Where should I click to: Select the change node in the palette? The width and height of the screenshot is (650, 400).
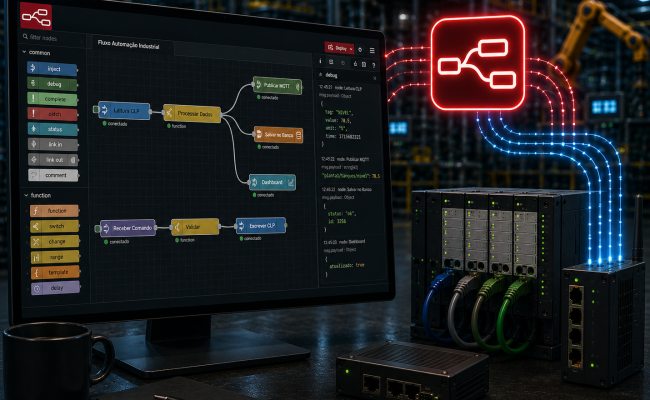55,241
